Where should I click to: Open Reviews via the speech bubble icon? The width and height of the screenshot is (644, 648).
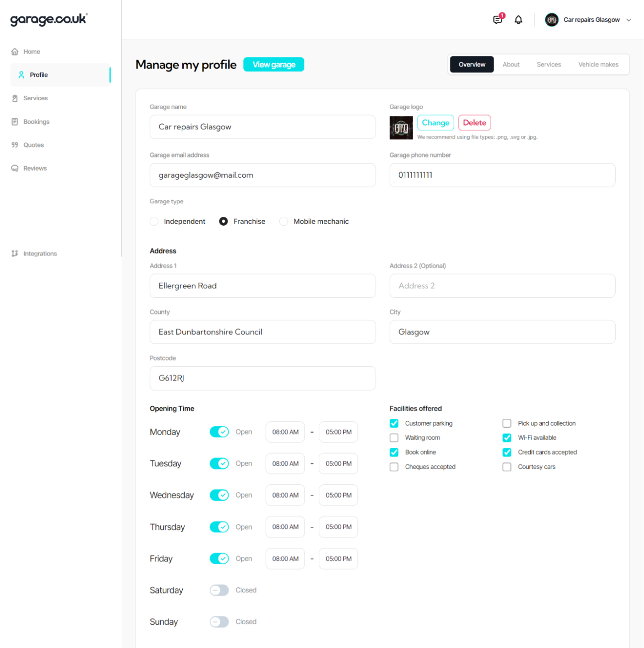pyautogui.click(x=15, y=168)
